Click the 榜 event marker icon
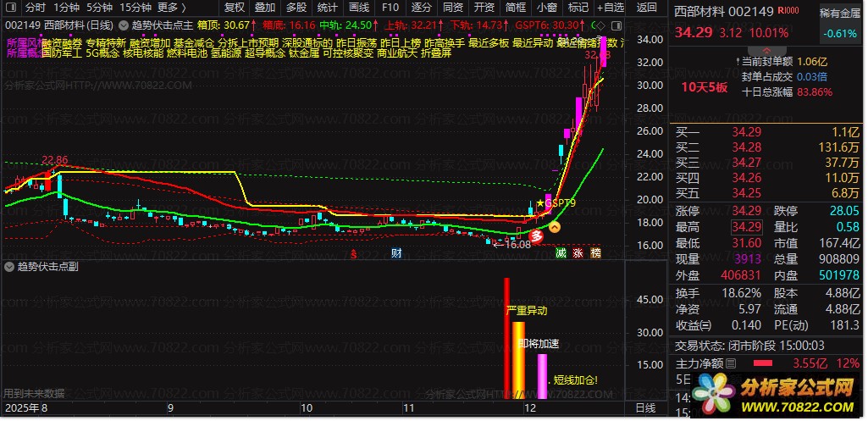Viewport: 868px width, 421px height. pos(595,252)
